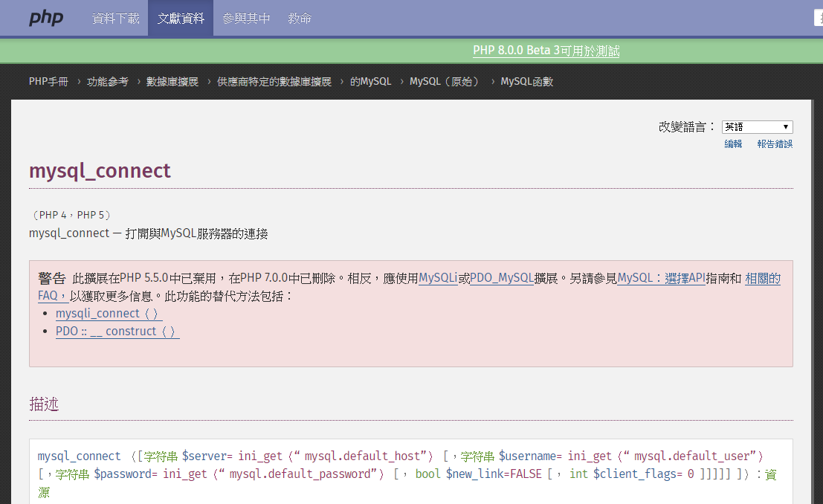Go to MySQL函數 breadcrumb
This screenshot has width=823, height=504.
coord(527,81)
